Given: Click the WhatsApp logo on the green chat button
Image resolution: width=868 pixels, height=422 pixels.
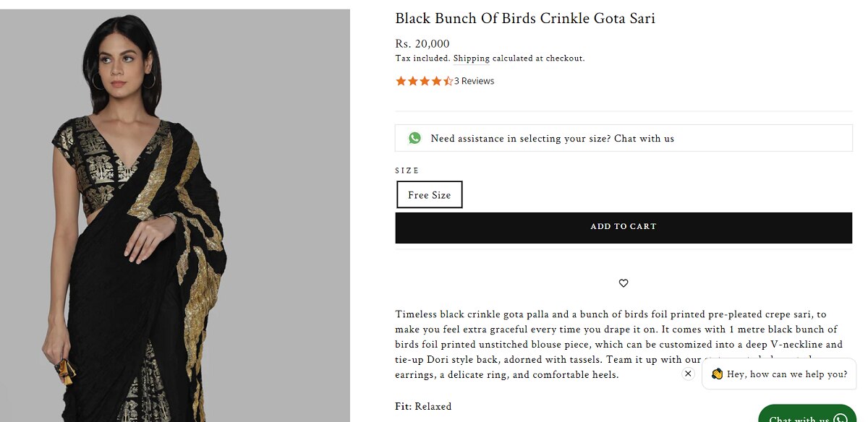Looking at the screenshot, I should click(x=840, y=419).
